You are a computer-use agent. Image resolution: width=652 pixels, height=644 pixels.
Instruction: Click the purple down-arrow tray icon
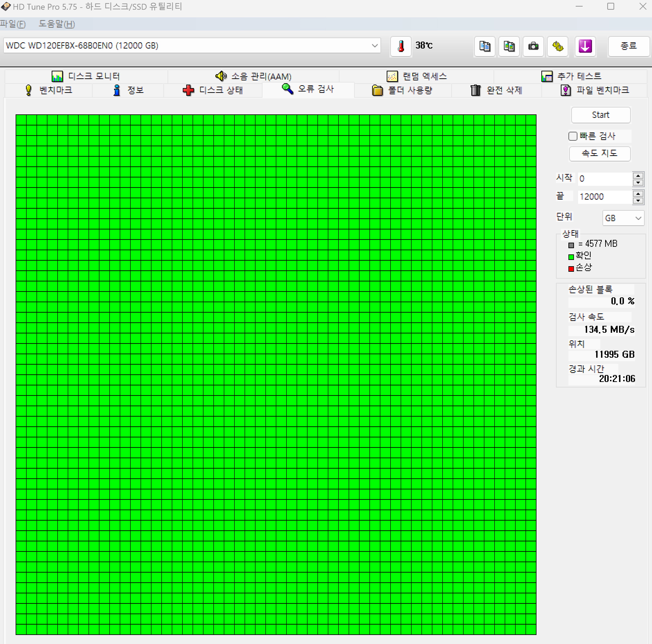click(585, 46)
